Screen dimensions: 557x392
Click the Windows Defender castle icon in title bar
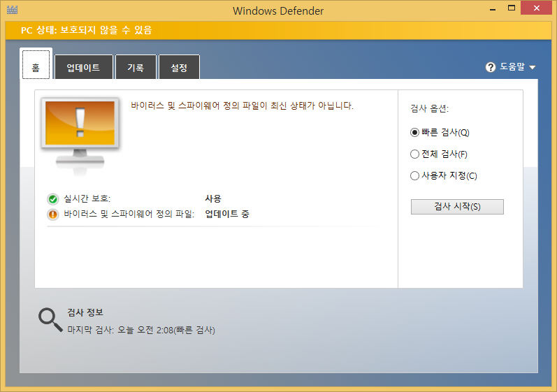coord(12,10)
